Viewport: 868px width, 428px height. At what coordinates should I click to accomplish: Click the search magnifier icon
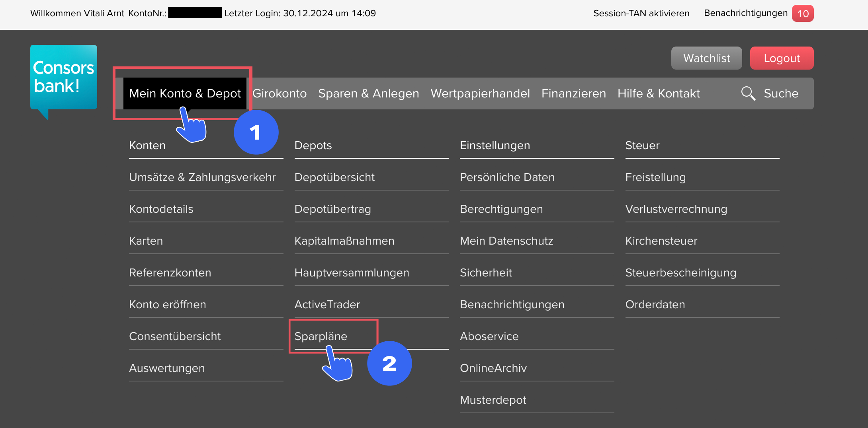pyautogui.click(x=748, y=93)
